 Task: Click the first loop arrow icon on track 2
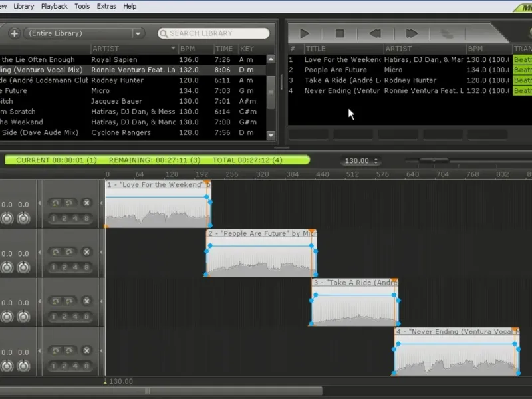coord(55,252)
